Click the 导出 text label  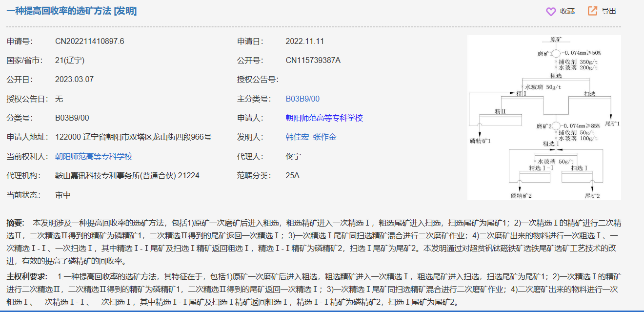coord(609,11)
